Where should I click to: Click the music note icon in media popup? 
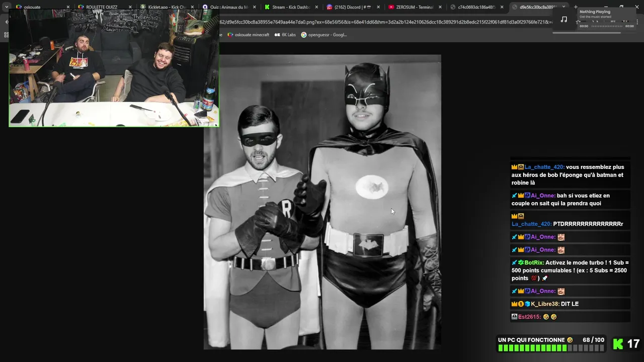[564, 19]
